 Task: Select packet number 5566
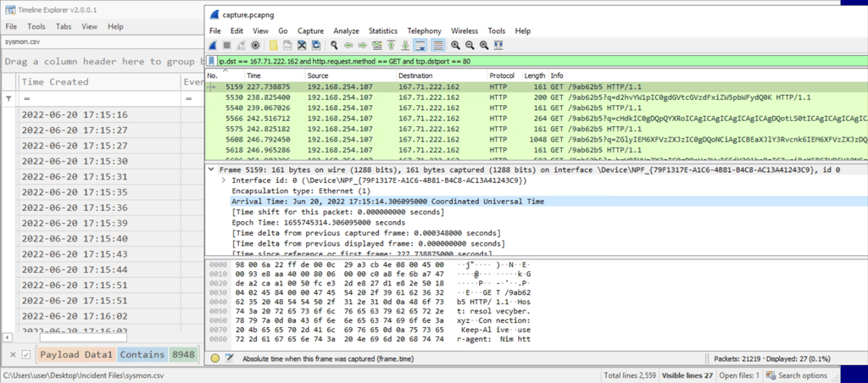(x=537, y=118)
